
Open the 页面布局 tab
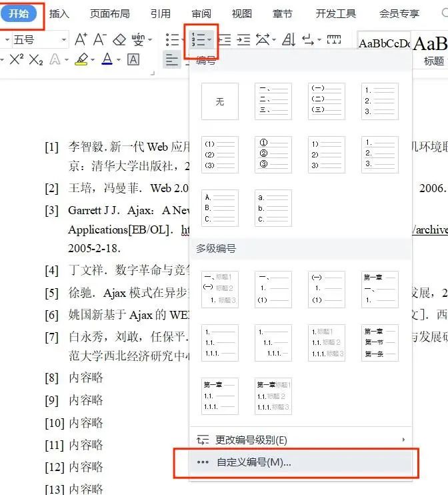[x=110, y=14]
